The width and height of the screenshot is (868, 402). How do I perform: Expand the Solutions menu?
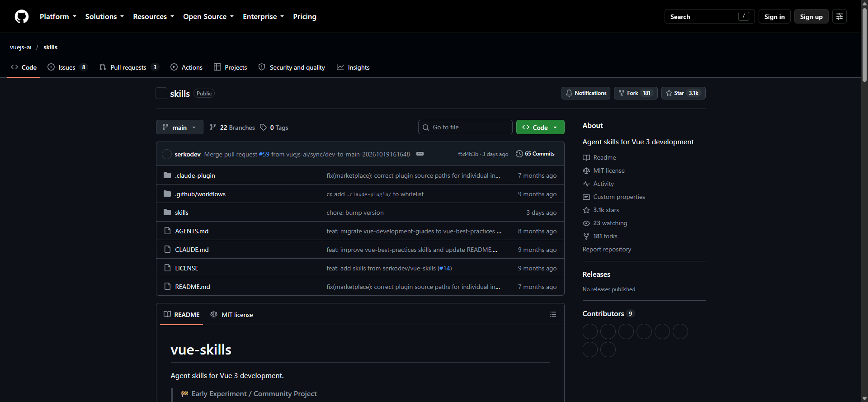[104, 17]
